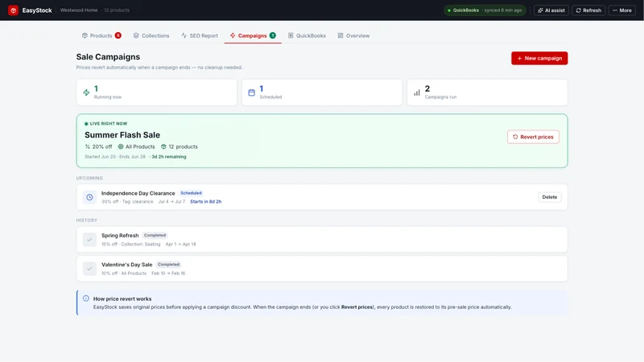644x362 pixels.
Task: Click the Scheduled calendar icon
Action: click(x=251, y=93)
